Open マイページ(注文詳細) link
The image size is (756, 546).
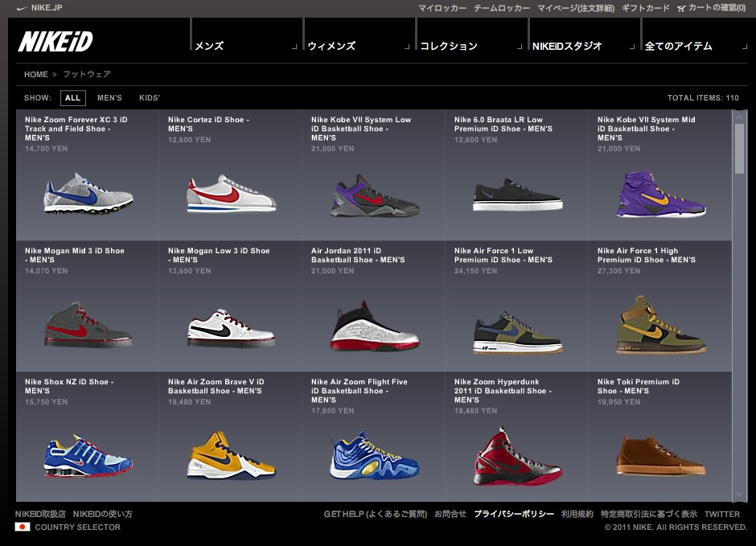tap(576, 8)
